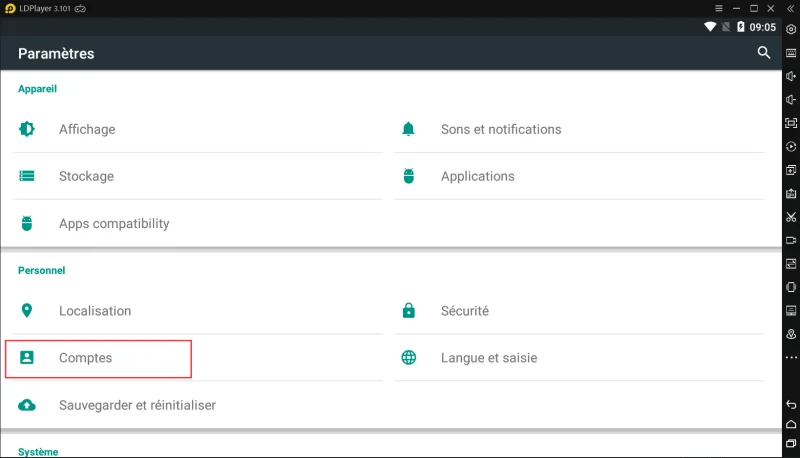Open LDPlayer hamburger menu
This screenshot has width=800, height=458.
[718, 8]
